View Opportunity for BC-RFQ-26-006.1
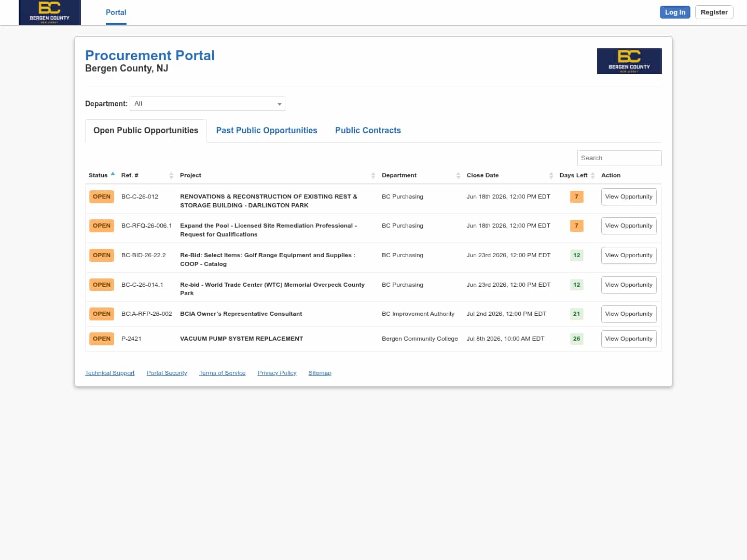 [629, 226]
